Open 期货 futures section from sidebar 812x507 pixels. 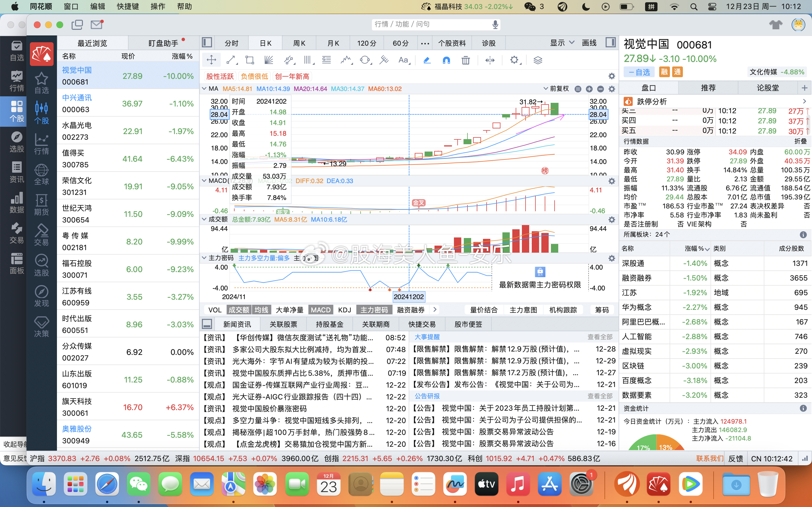pos(41,204)
